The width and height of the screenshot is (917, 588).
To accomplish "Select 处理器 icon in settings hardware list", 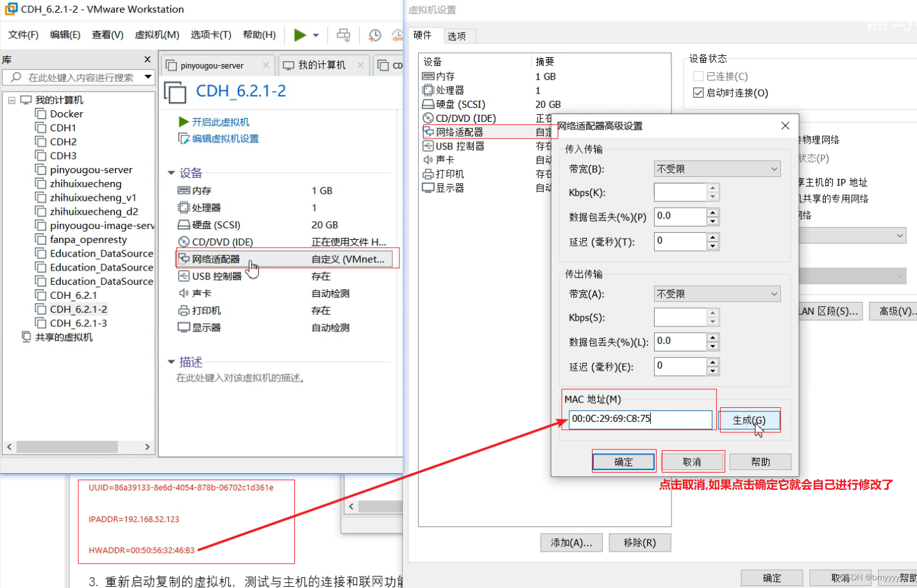I will point(428,90).
